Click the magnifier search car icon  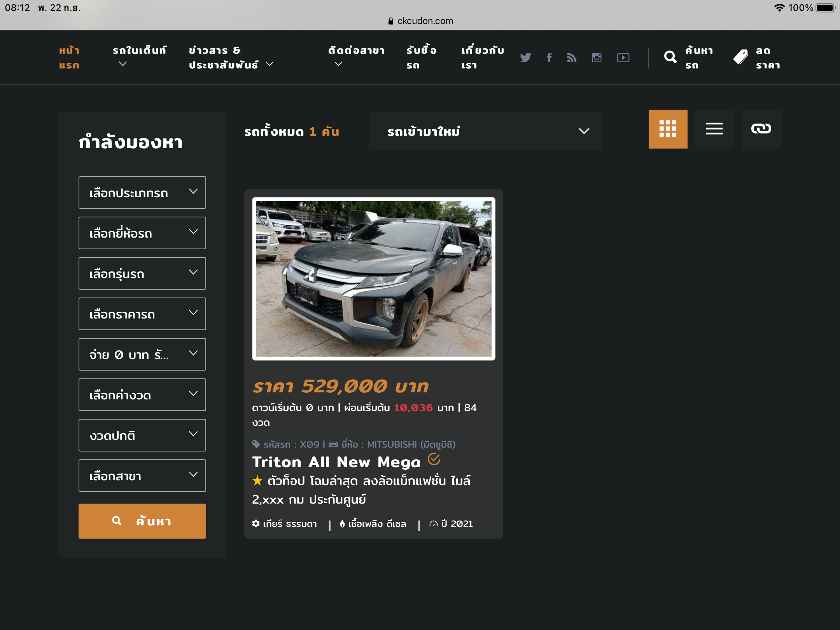click(x=670, y=58)
